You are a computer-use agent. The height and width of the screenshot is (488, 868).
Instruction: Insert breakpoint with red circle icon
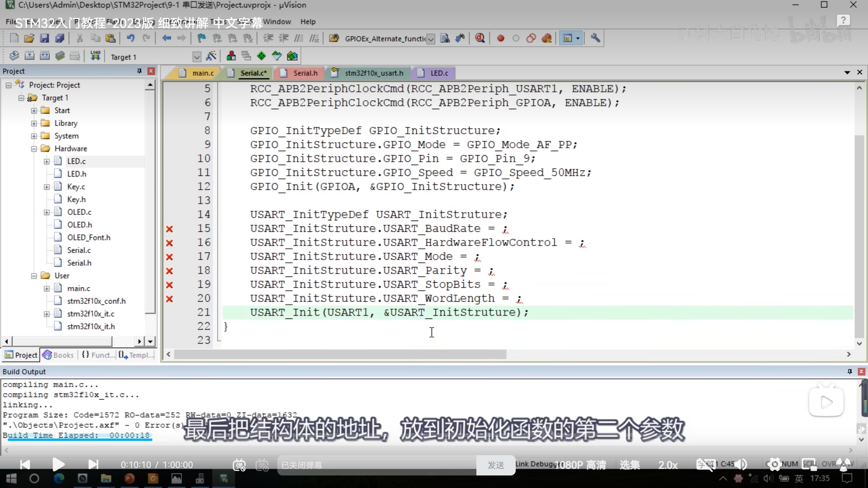[500, 38]
